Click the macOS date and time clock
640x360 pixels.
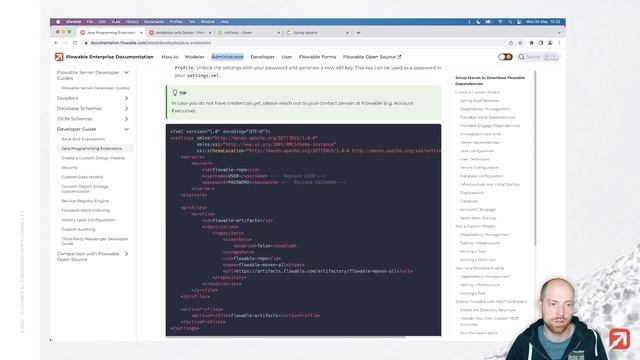[x=543, y=22]
